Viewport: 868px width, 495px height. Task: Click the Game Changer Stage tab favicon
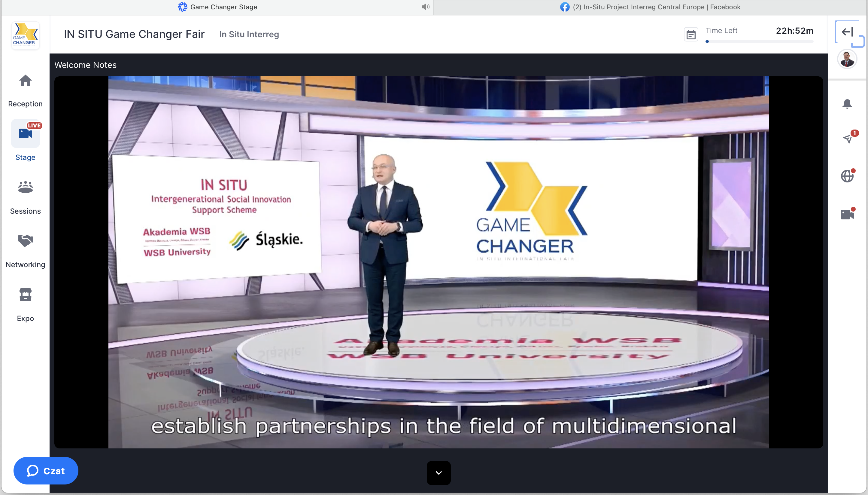[182, 7]
